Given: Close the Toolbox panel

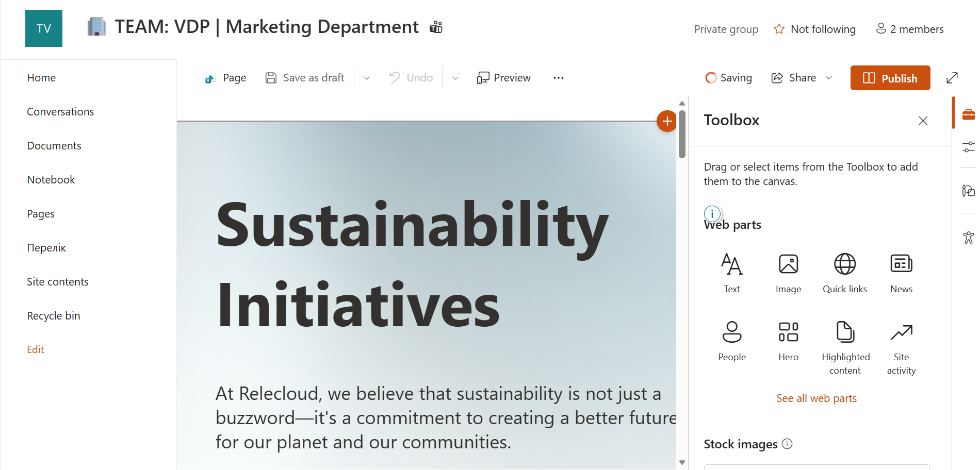Looking at the screenshot, I should [923, 121].
